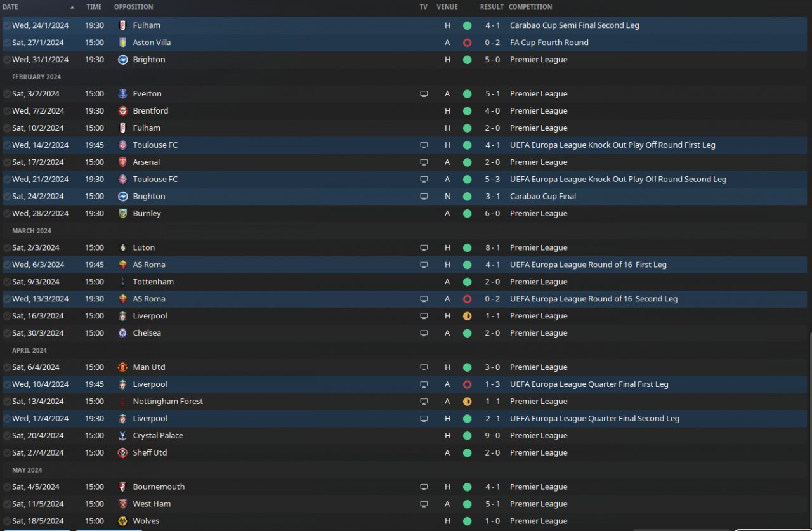
Task: Click the Result column header
Action: pyautogui.click(x=492, y=7)
